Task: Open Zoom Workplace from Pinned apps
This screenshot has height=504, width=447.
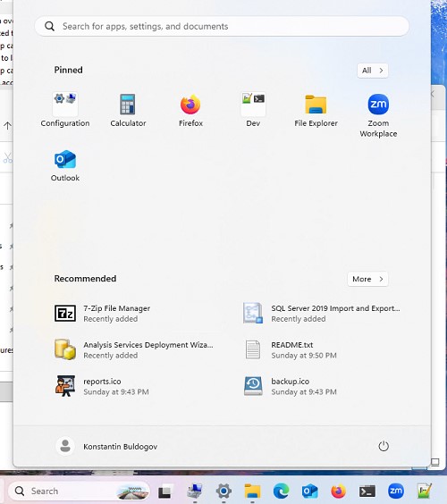Action: (378, 115)
